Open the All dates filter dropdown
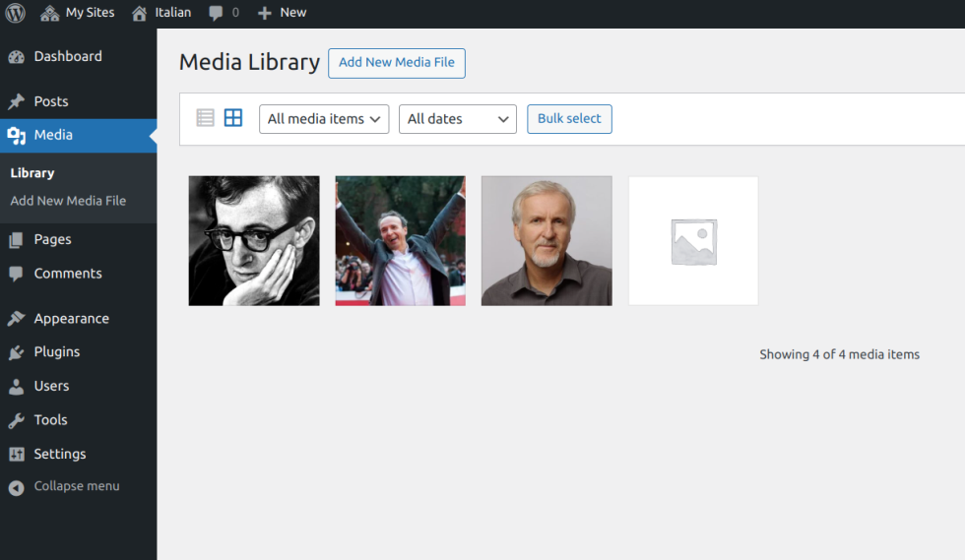This screenshot has height=560, width=965. (x=458, y=119)
